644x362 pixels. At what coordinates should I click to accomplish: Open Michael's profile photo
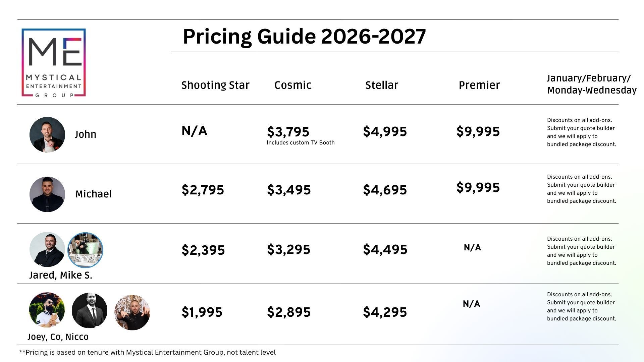pos(47,194)
